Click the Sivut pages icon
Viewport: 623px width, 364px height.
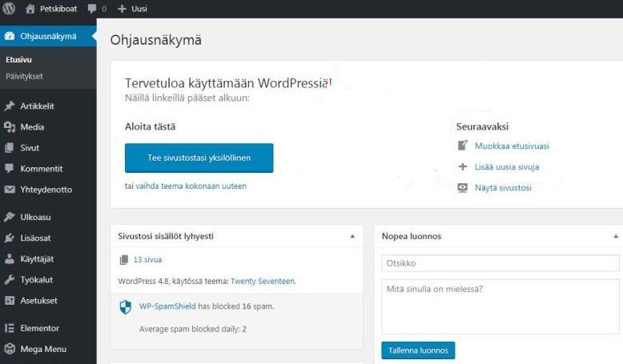click(x=10, y=148)
